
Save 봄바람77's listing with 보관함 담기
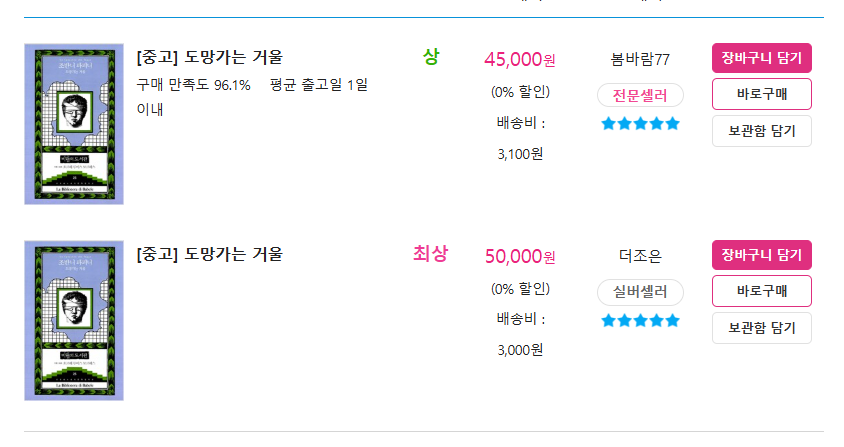(x=762, y=131)
